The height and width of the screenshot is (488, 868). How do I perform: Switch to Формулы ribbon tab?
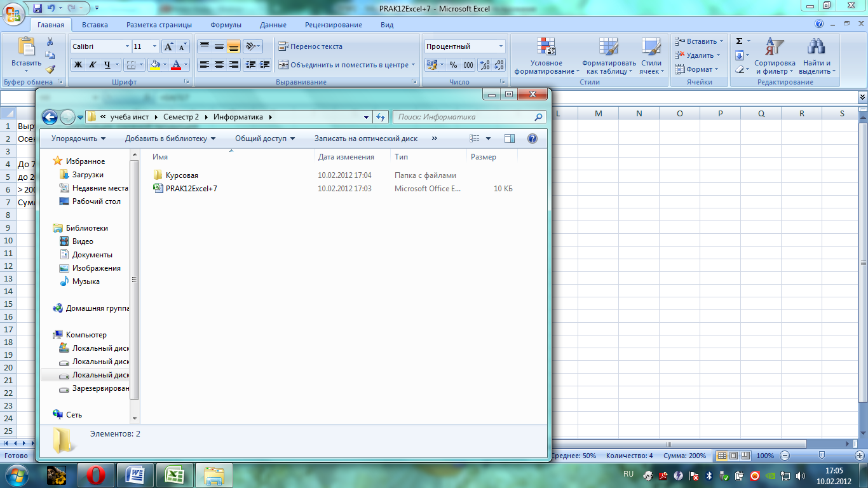point(226,25)
